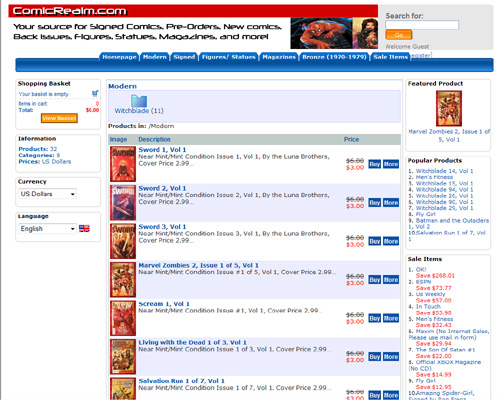Open the Sword 1, Vol 1 title link
The image size is (500, 400).
point(162,150)
